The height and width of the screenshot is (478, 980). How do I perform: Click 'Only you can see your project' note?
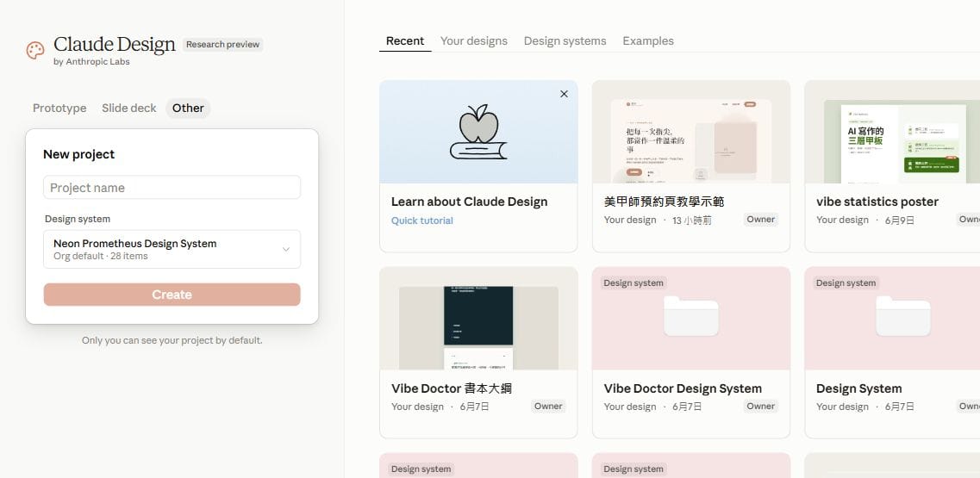click(x=172, y=340)
